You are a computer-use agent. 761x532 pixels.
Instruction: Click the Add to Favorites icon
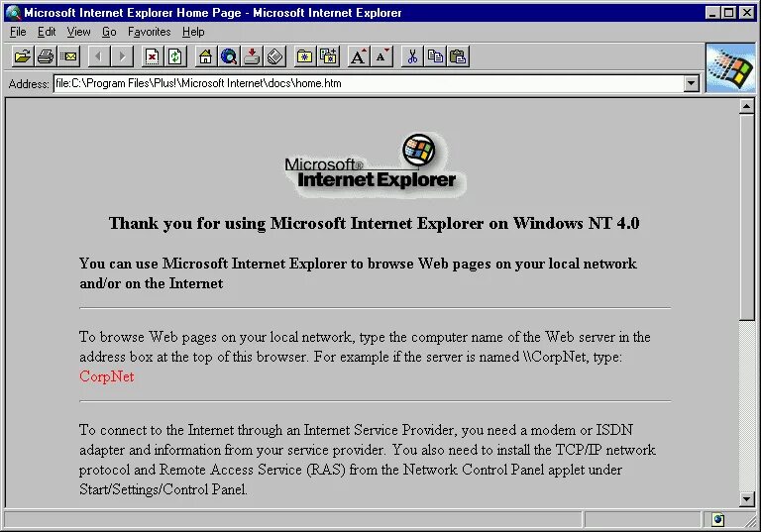(x=329, y=56)
